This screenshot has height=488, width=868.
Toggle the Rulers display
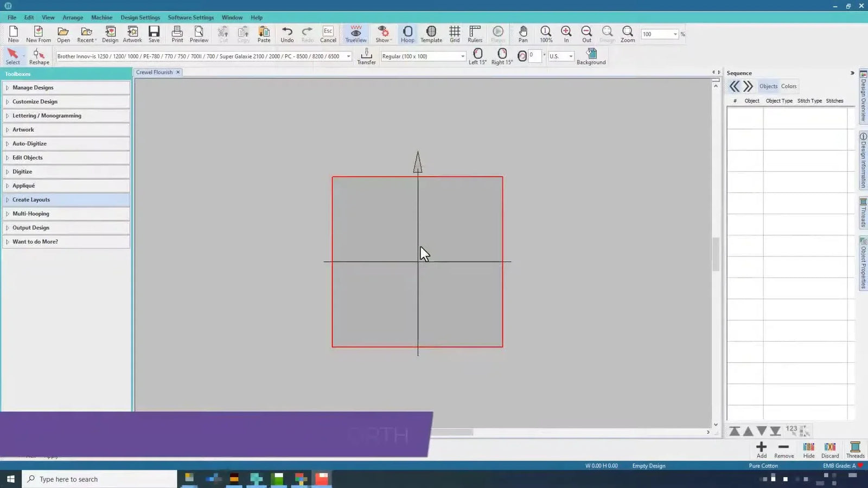coord(475,34)
